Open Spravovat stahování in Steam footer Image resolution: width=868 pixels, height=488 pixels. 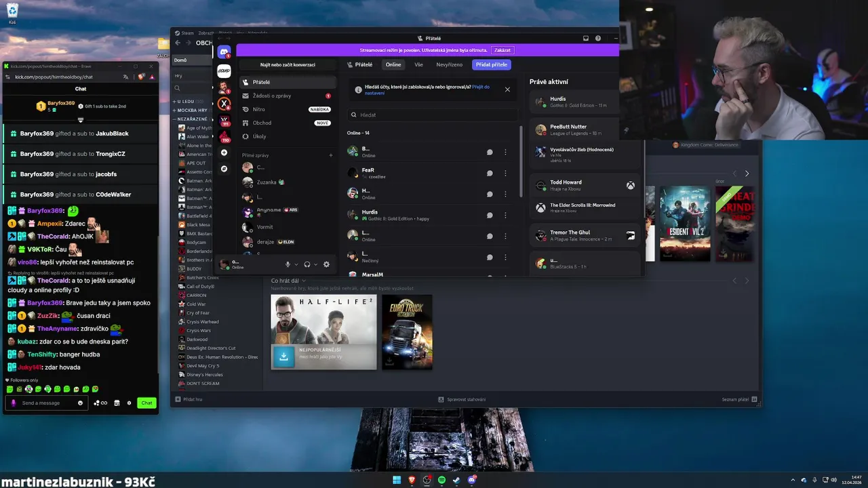tap(462, 399)
